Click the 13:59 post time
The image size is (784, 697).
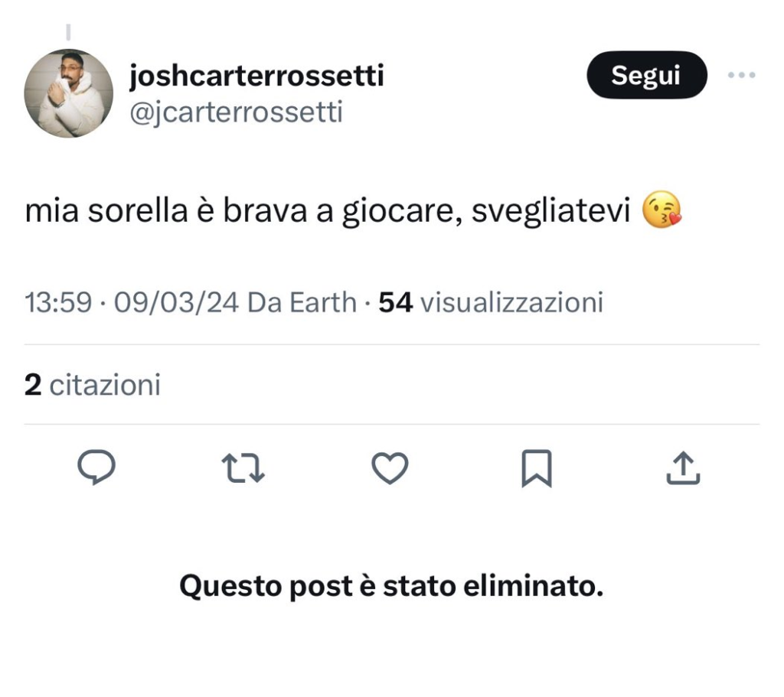60,303
